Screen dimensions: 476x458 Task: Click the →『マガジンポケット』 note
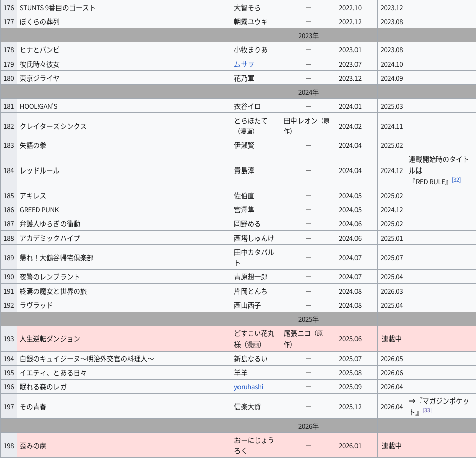coord(439,406)
